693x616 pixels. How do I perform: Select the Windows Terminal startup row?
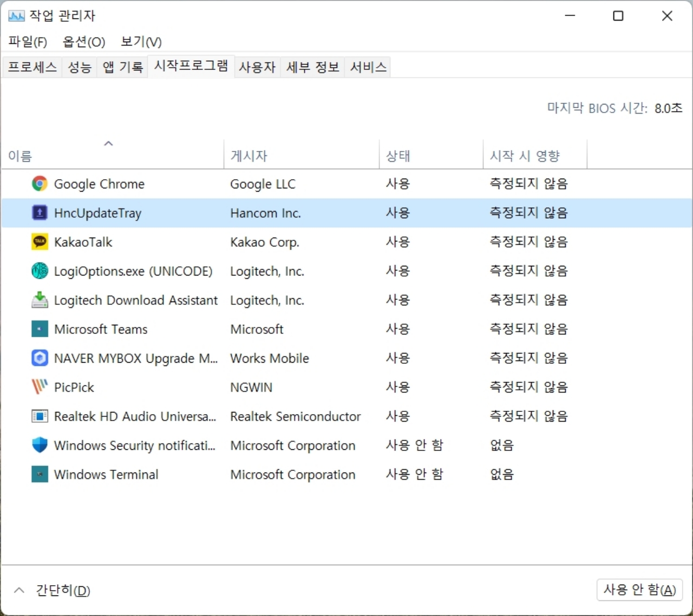click(x=106, y=474)
